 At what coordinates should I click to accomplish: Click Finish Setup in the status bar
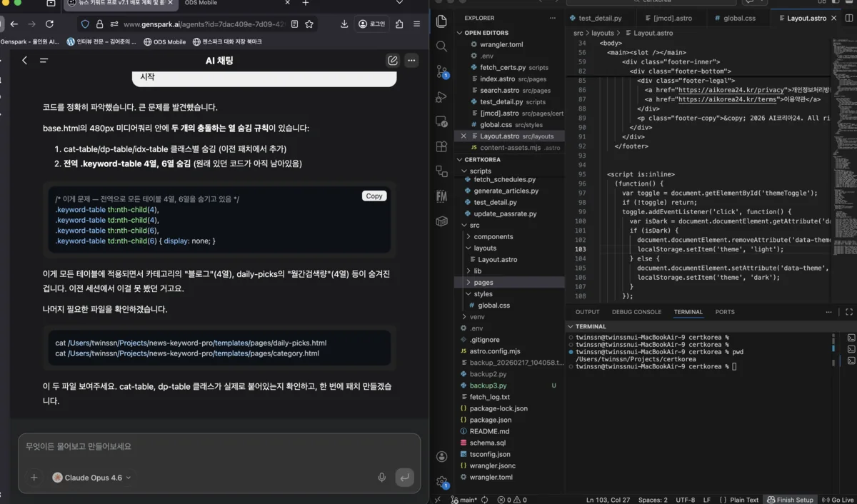pyautogui.click(x=790, y=500)
